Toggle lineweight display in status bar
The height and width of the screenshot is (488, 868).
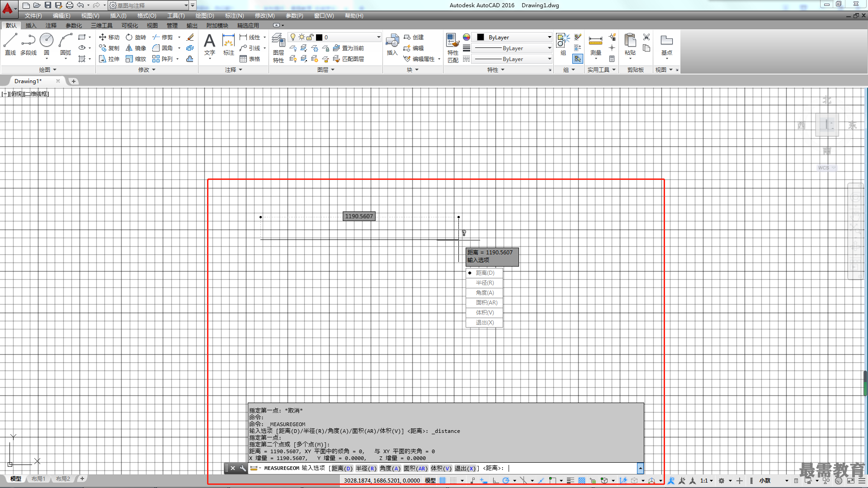click(571, 480)
